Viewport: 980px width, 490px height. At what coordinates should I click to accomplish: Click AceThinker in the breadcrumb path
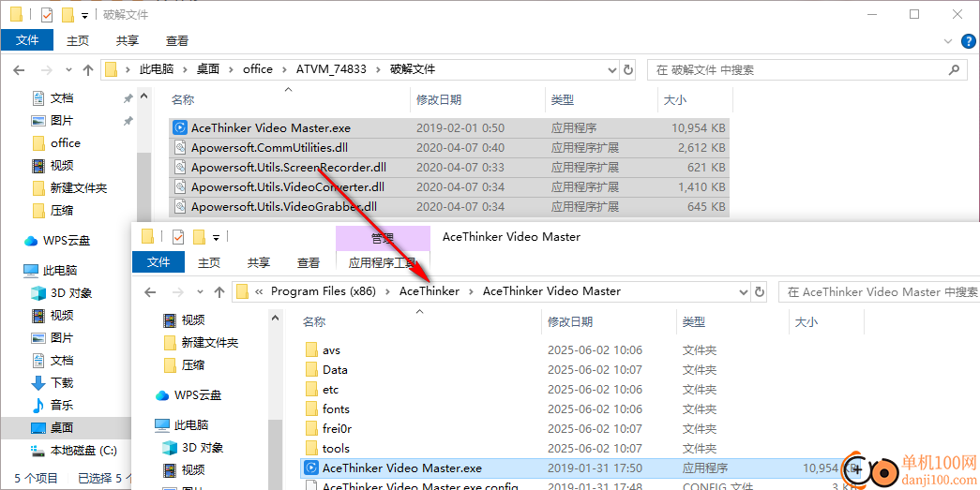coord(430,290)
